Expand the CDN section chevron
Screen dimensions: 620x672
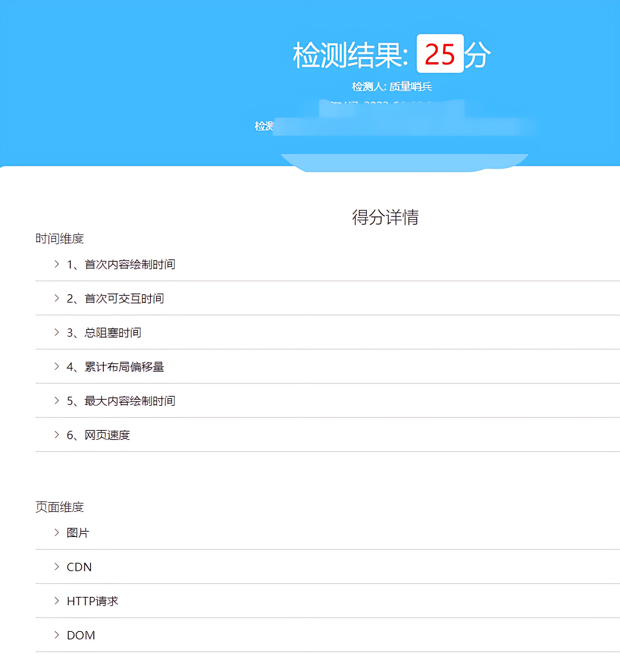[x=56, y=567]
